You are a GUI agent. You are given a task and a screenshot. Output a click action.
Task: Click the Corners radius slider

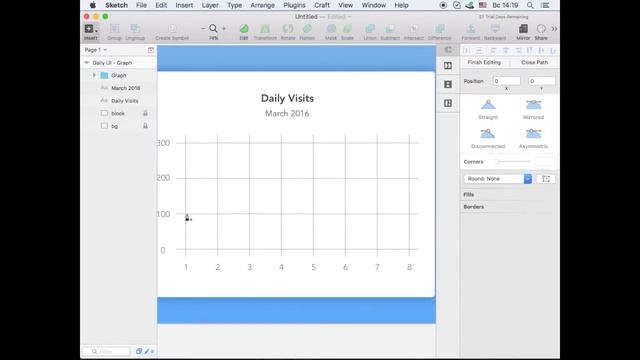click(512, 162)
